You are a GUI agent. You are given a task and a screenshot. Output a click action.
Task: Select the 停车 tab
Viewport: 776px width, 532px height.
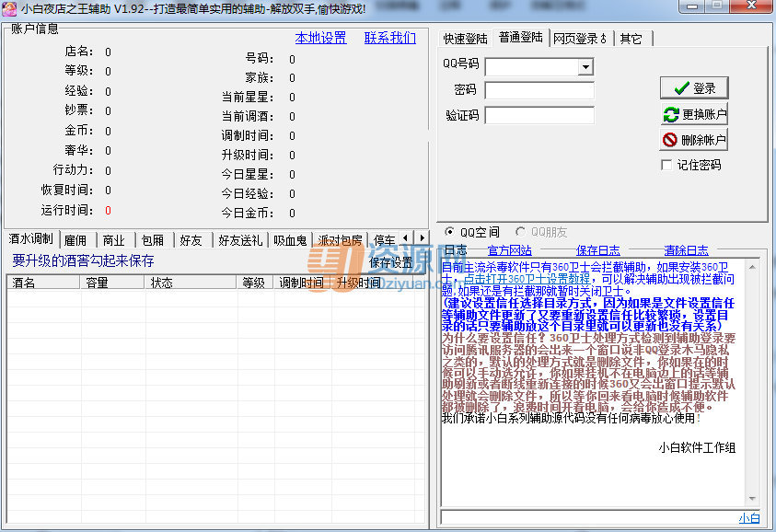(x=384, y=240)
